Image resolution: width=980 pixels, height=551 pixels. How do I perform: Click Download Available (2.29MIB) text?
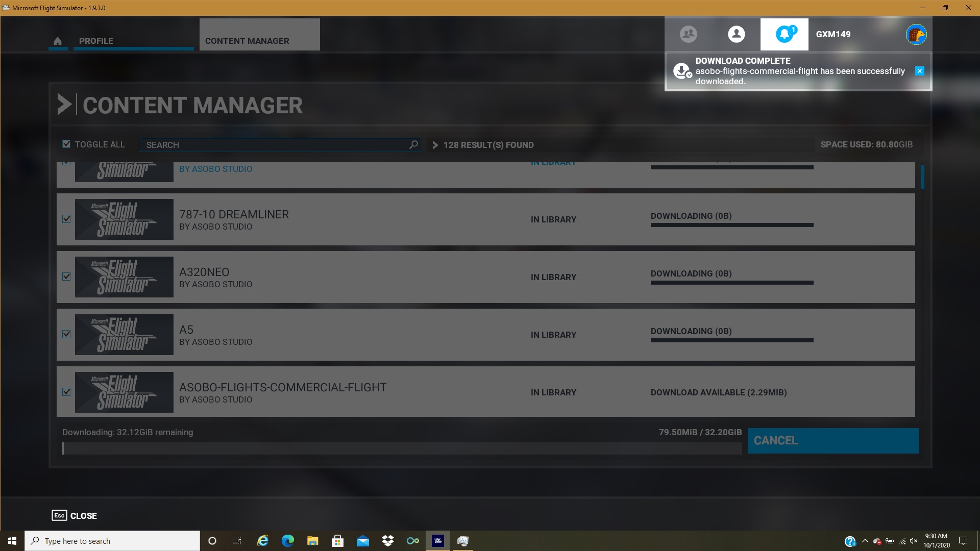(719, 392)
